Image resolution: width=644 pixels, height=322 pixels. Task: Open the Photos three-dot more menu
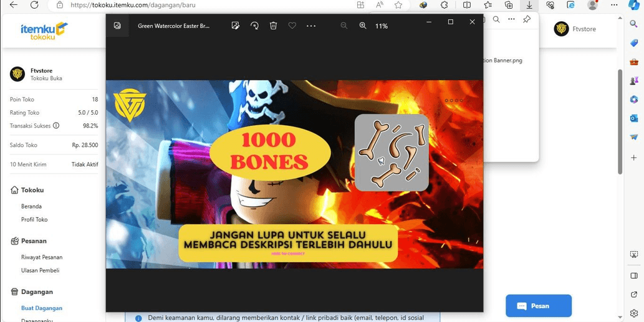311,26
